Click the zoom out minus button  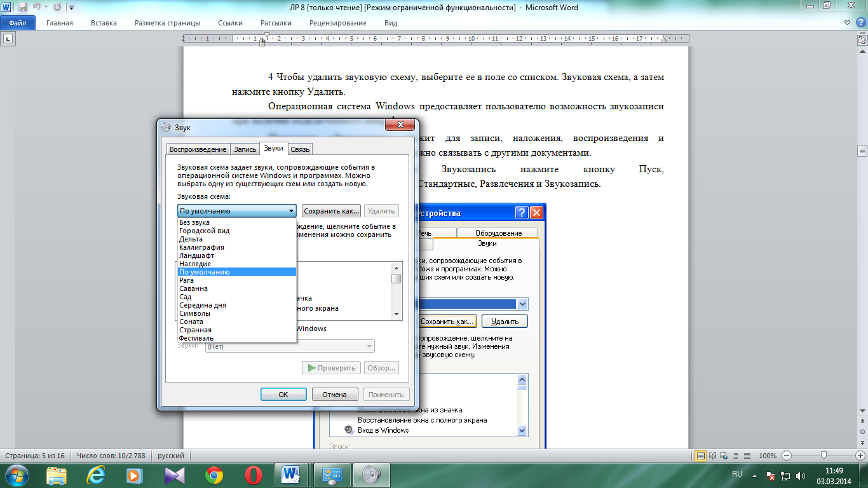click(x=787, y=456)
